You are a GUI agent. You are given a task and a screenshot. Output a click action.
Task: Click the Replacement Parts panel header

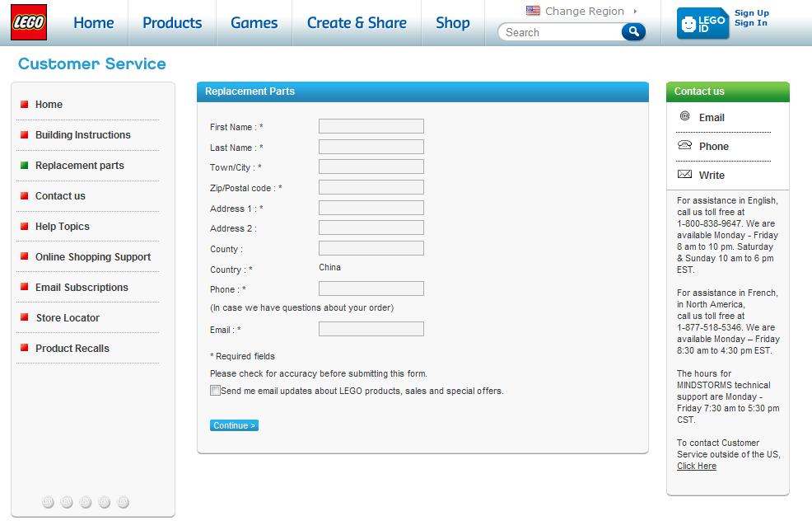(422, 91)
